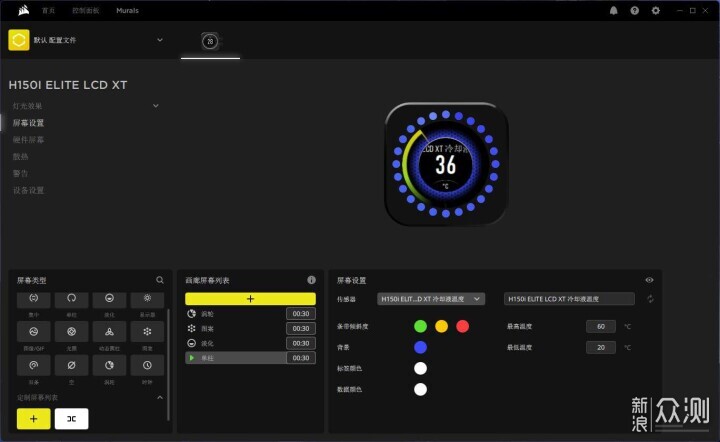Switch to the Murals tab

click(127, 11)
